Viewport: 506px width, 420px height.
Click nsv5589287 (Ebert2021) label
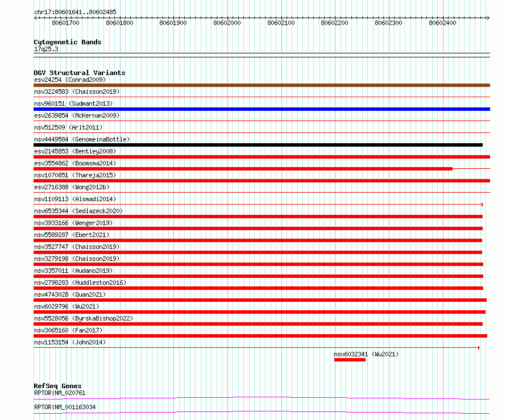pyautogui.click(x=72, y=235)
